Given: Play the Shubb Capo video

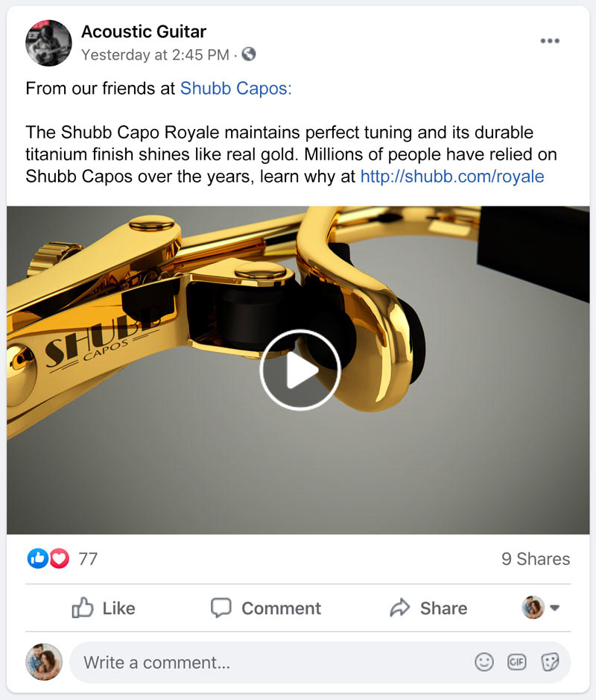Looking at the screenshot, I should pyautogui.click(x=300, y=370).
